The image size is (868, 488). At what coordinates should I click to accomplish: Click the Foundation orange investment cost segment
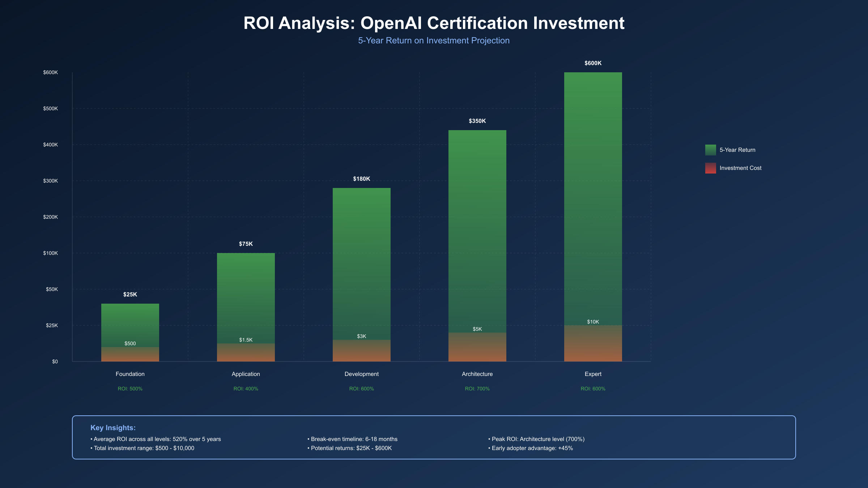pos(130,354)
